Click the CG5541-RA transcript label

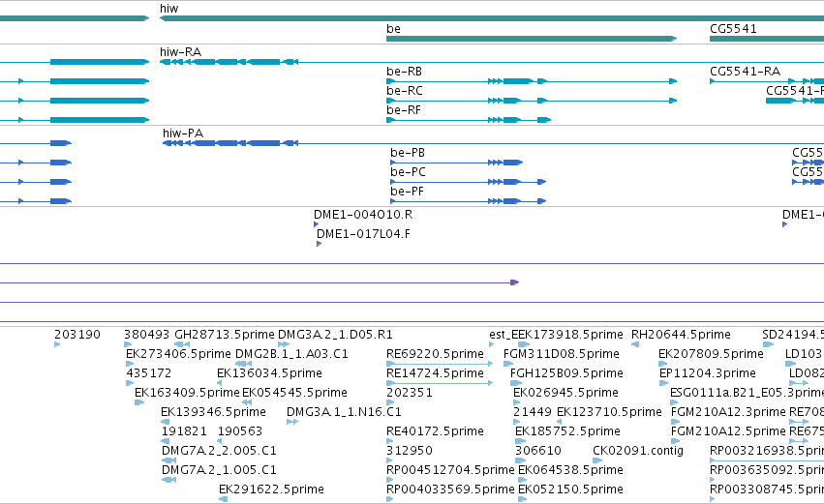pos(746,71)
